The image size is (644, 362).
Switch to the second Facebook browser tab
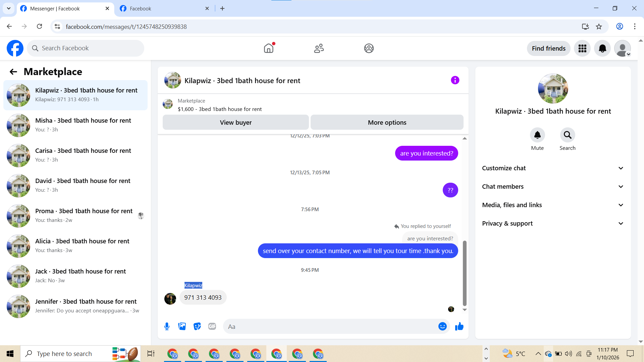[x=161, y=9]
